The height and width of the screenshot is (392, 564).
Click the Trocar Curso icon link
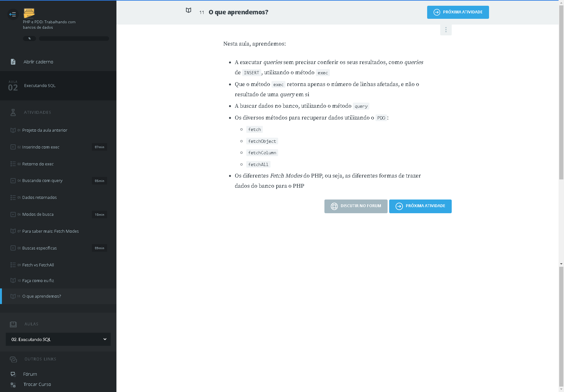(x=13, y=385)
